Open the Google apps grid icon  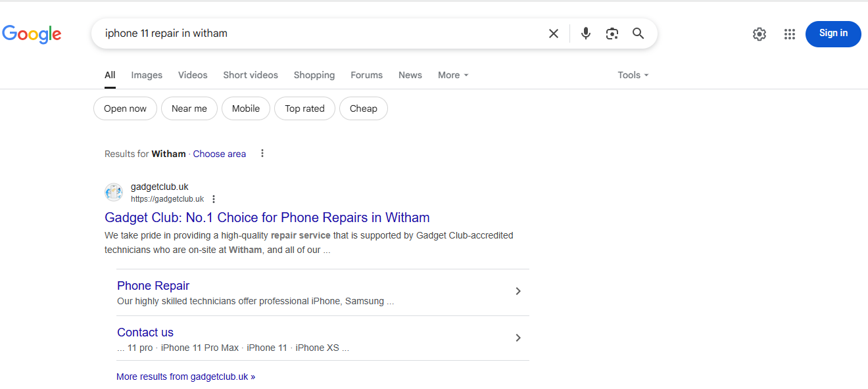pos(790,34)
